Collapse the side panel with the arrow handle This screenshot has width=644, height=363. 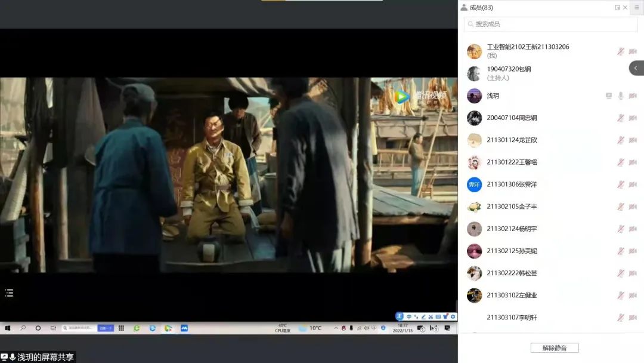click(x=636, y=68)
